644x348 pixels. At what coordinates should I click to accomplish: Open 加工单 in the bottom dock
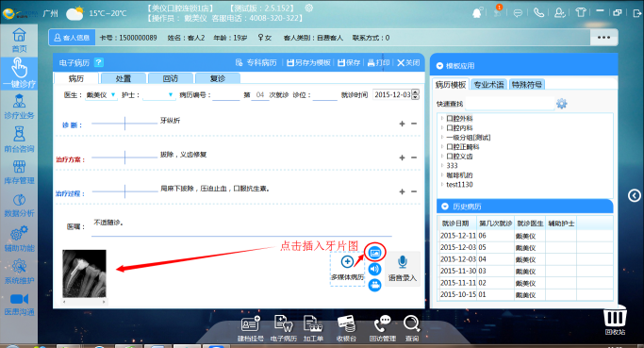tap(313, 328)
